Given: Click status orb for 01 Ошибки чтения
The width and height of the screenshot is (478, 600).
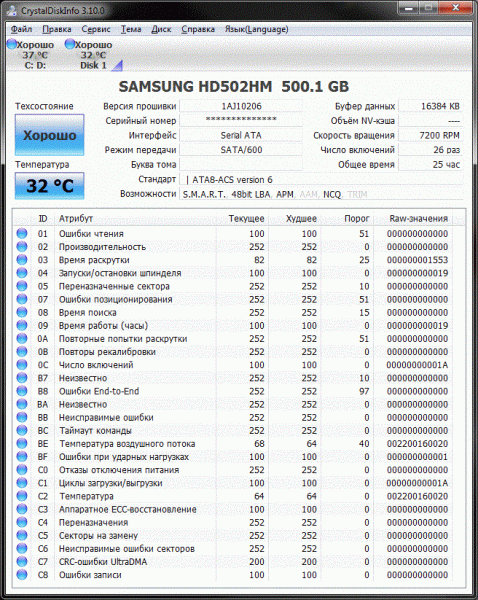Looking at the screenshot, I should tap(22, 233).
